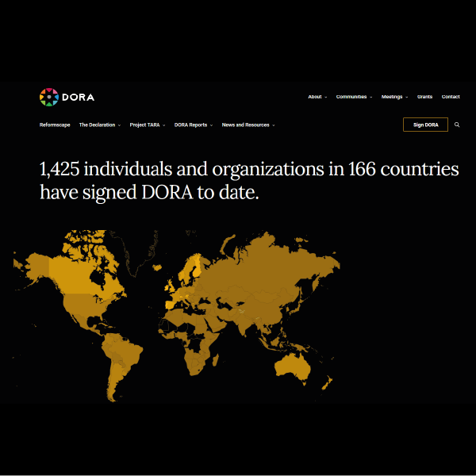Open The Declaration menu

(x=97, y=125)
